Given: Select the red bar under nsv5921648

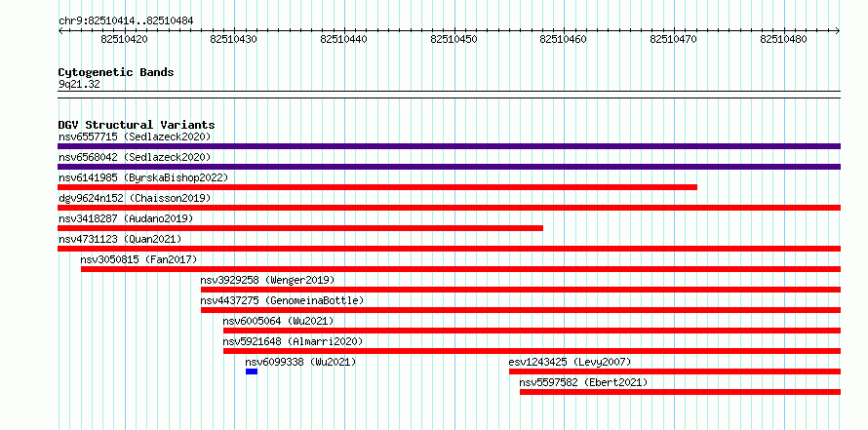Looking at the screenshot, I should click(x=532, y=351).
